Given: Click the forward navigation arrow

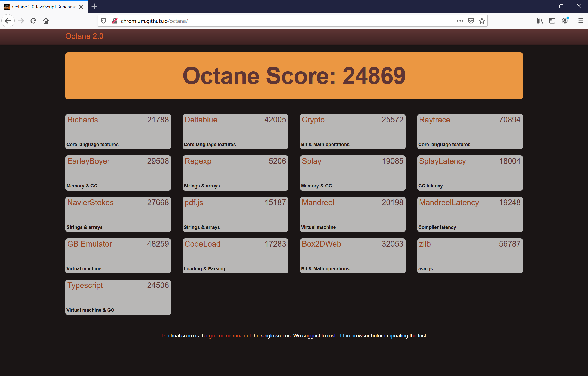Looking at the screenshot, I should [21, 21].
